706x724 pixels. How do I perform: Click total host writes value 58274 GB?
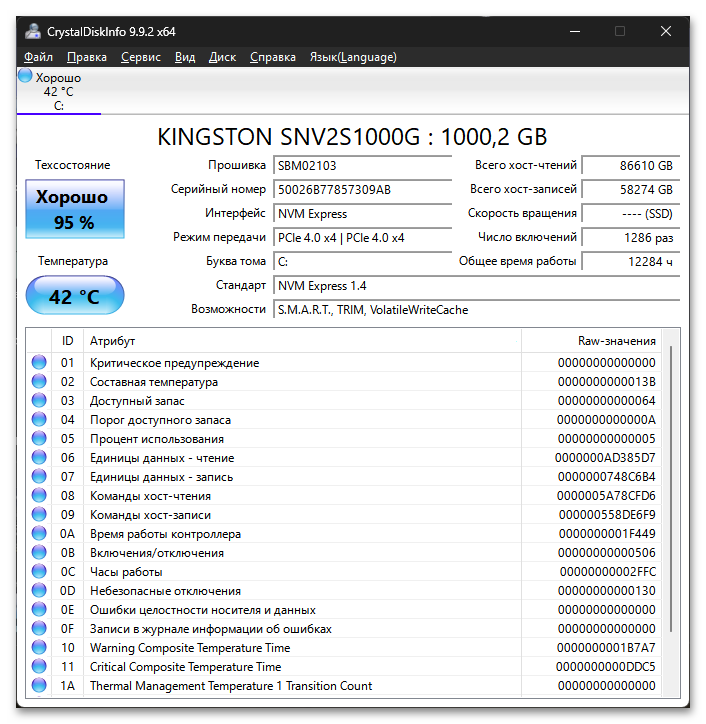pyautogui.click(x=631, y=190)
